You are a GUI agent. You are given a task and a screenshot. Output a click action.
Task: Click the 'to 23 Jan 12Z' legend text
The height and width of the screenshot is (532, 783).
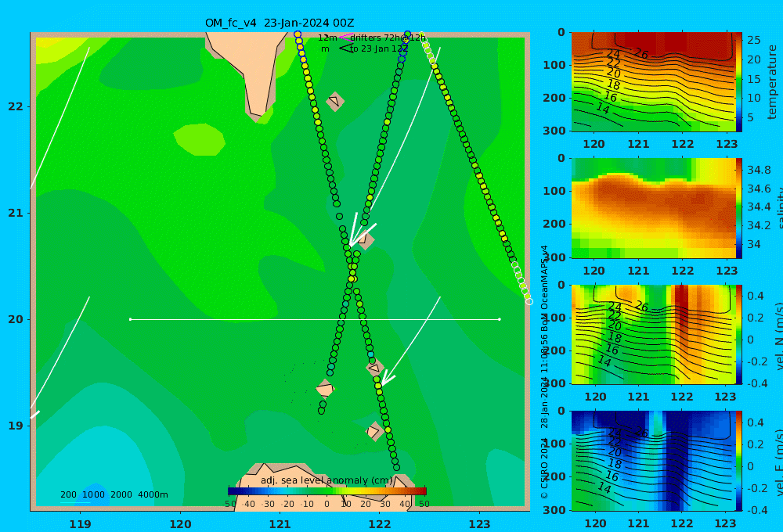coord(379,49)
